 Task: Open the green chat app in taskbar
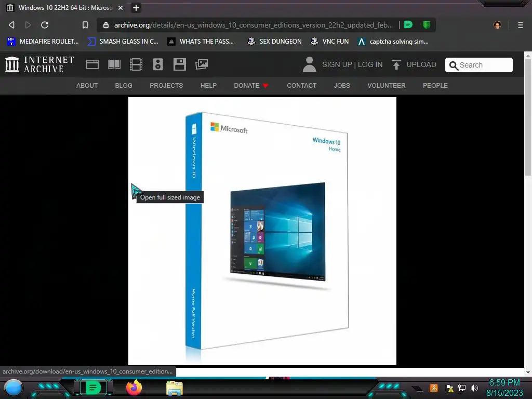[93, 388]
